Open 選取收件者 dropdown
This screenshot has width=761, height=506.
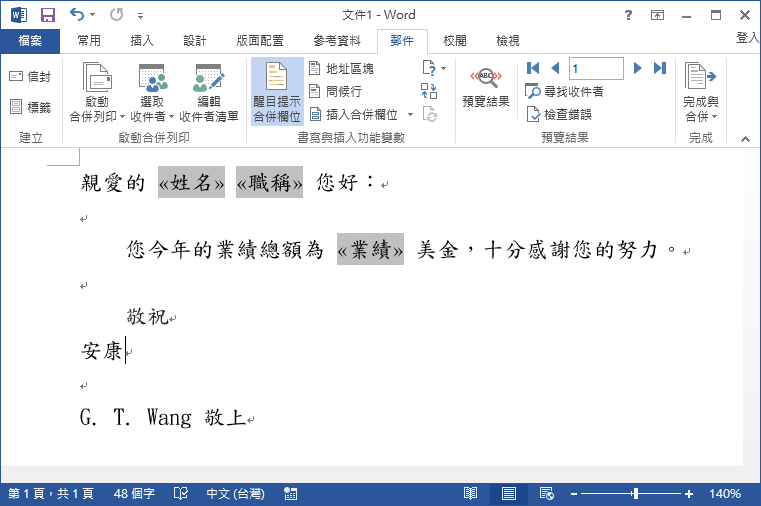click(x=152, y=92)
